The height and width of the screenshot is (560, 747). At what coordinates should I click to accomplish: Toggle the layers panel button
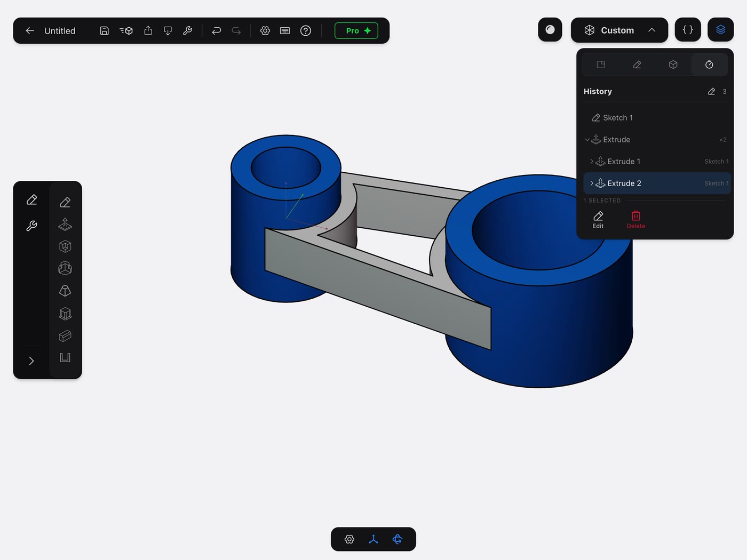pos(721,30)
